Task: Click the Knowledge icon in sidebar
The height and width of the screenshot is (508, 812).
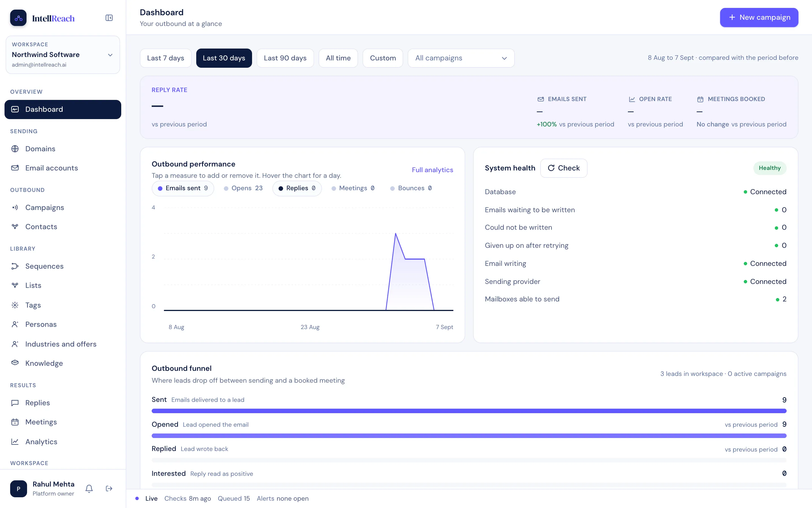Action: click(x=15, y=363)
